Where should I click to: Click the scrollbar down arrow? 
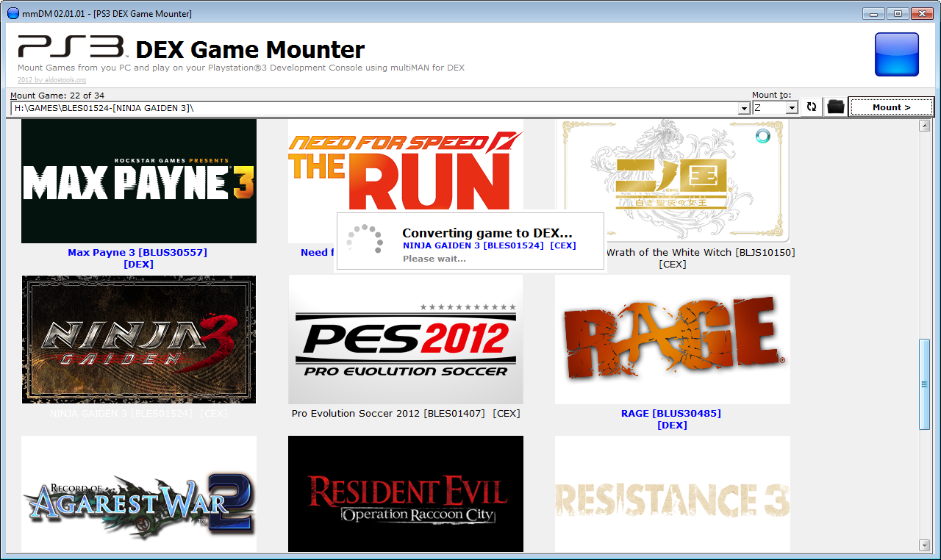coord(925,545)
